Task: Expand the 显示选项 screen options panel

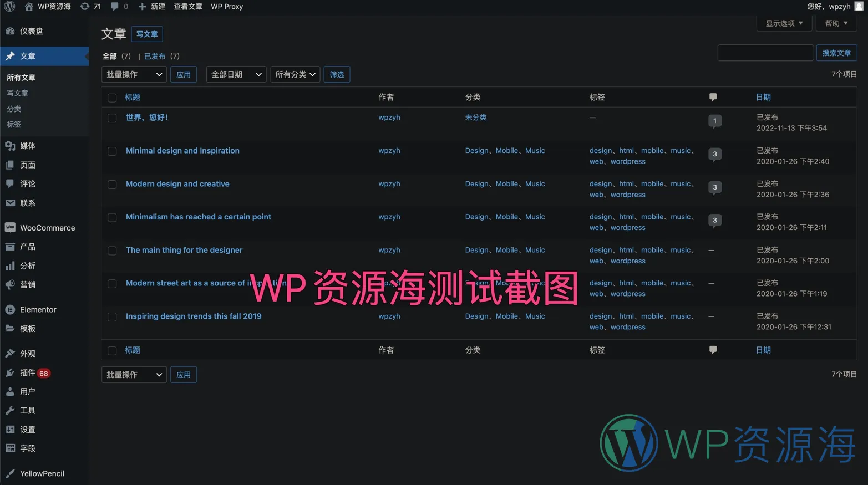Action: (x=784, y=23)
